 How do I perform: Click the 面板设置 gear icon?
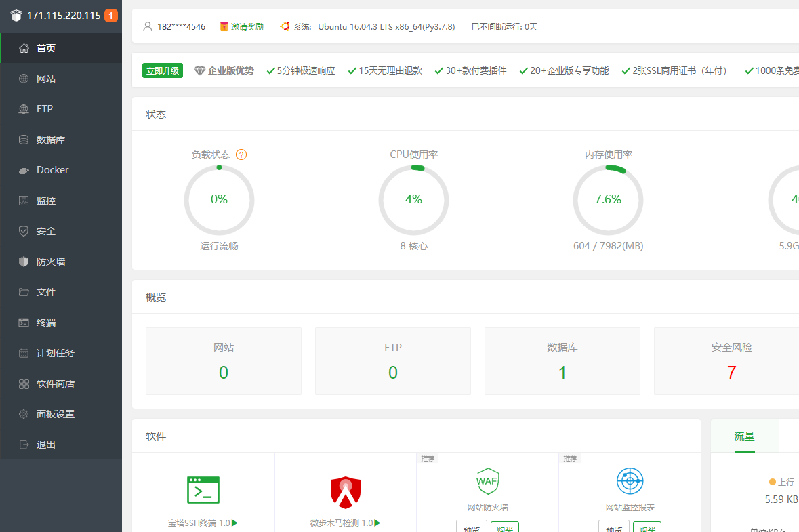[24, 414]
